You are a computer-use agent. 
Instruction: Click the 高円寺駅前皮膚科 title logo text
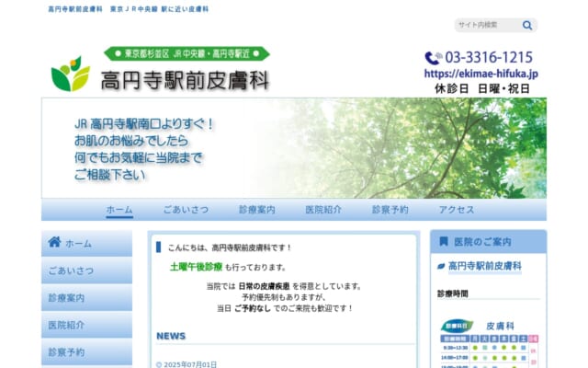[x=185, y=80]
